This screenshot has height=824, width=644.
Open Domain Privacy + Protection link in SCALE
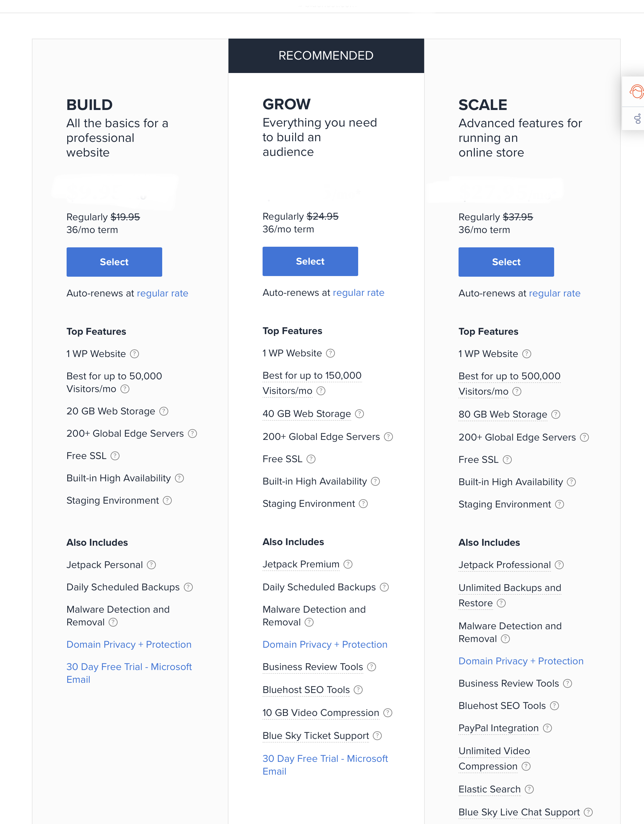[x=521, y=661]
